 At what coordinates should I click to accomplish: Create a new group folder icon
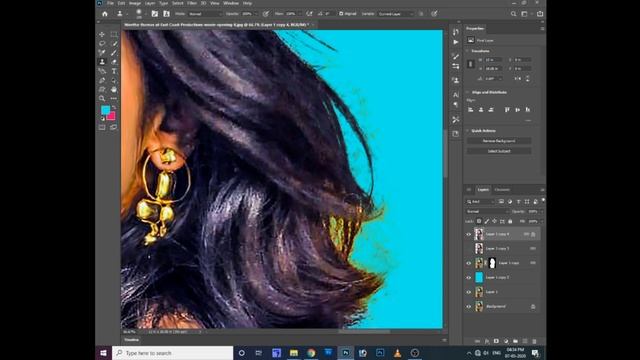[515, 341]
